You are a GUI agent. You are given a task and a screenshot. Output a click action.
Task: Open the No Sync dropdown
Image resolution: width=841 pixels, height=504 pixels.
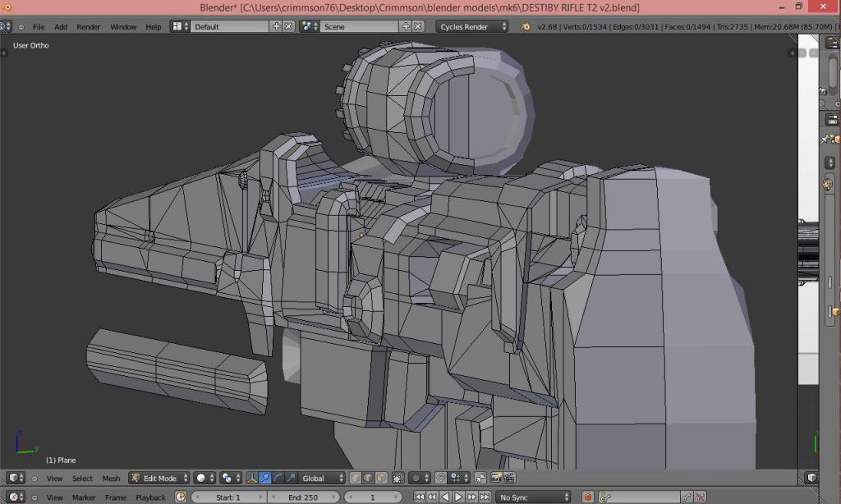click(533, 497)
